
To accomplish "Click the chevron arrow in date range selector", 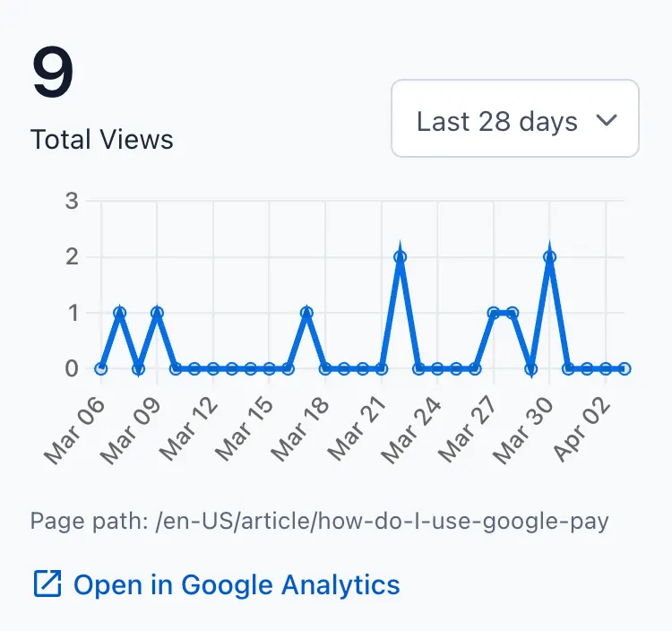I will tap(607, 120).
